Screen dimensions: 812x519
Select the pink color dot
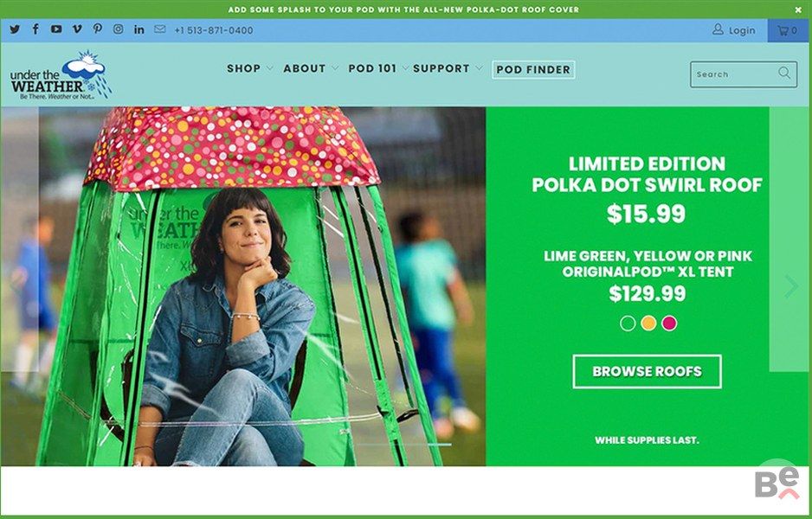(x=669, y=324)
